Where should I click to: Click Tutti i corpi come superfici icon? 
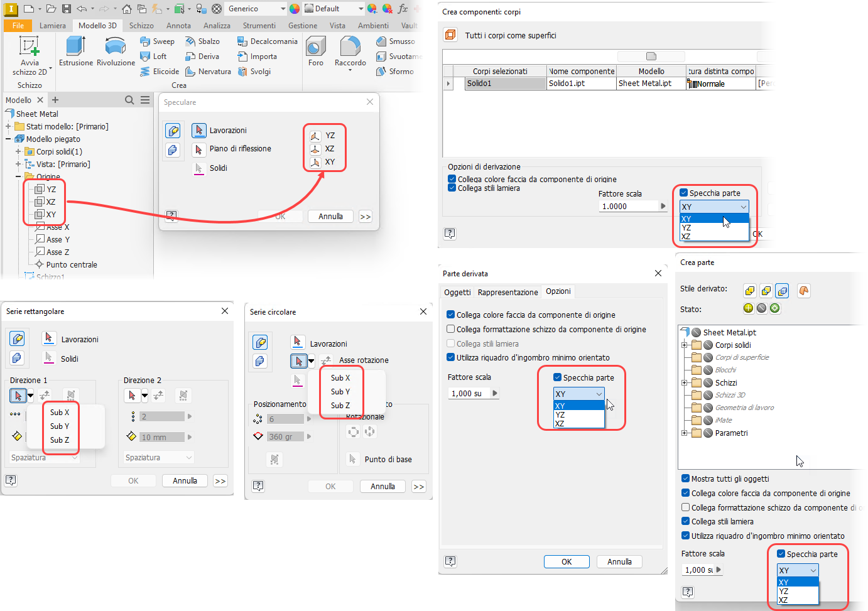coord(450,35)
